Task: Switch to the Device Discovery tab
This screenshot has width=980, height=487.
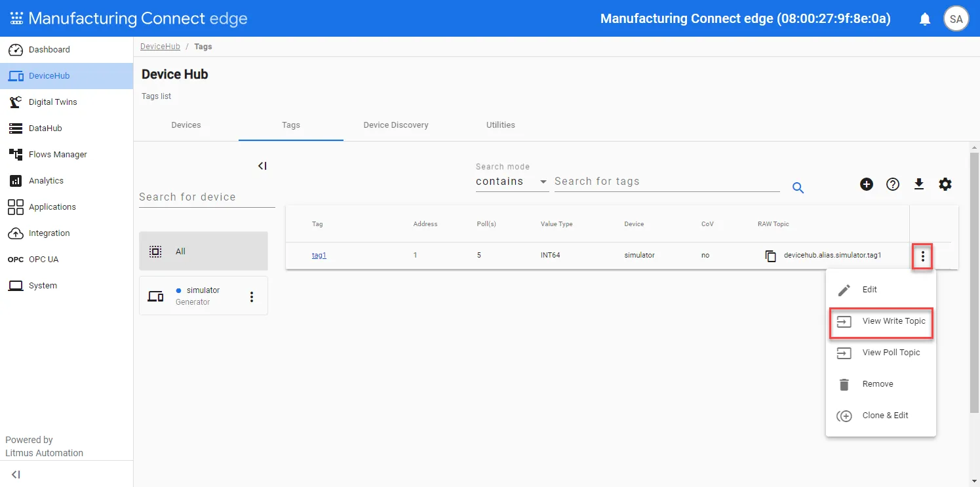Action: click(x=396, y=125)
